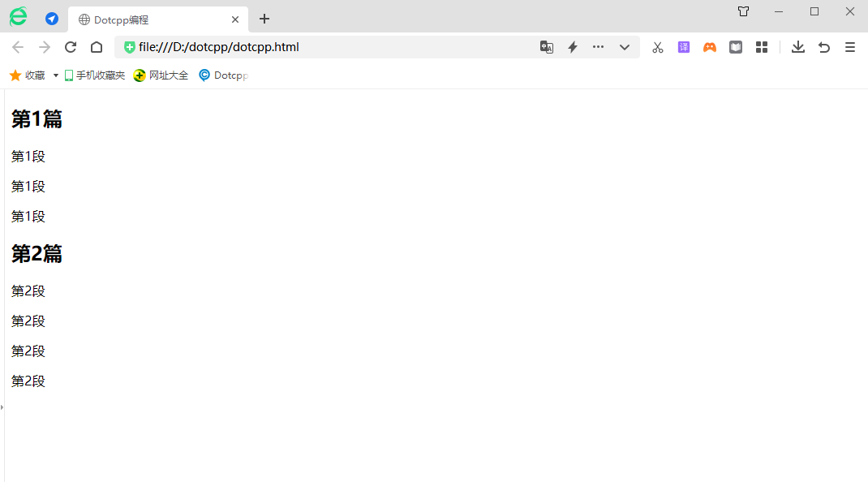The height and width of the screenshot is (482, 868).
Task: Open the extensions grid icon
Action: [x=762, y=47]
